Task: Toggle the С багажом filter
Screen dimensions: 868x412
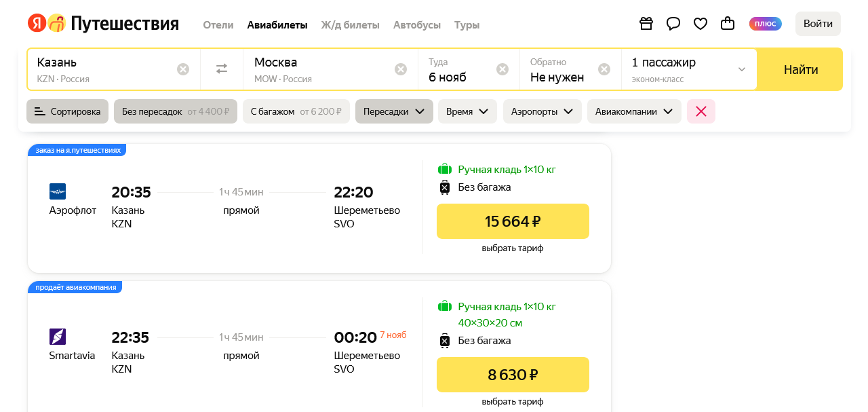Action: [296, 111]
